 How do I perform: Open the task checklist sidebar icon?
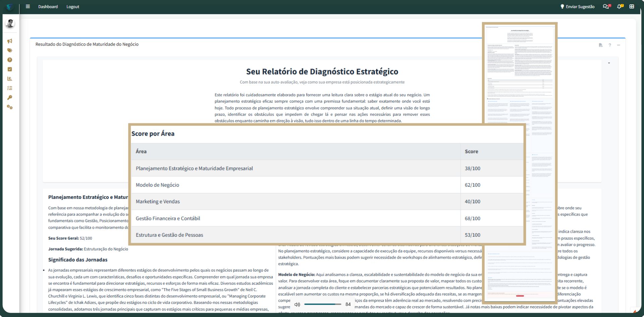pyautogui.click(x=10, y=88)
